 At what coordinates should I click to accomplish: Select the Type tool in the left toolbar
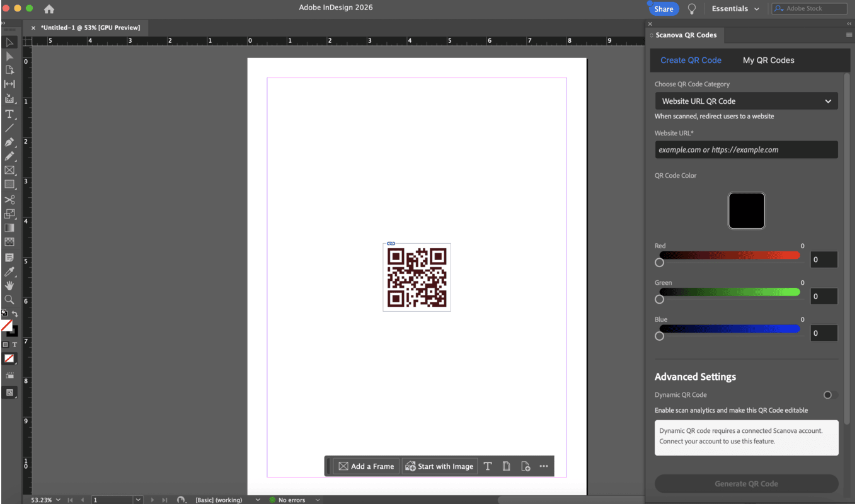[x=9, y=114]
